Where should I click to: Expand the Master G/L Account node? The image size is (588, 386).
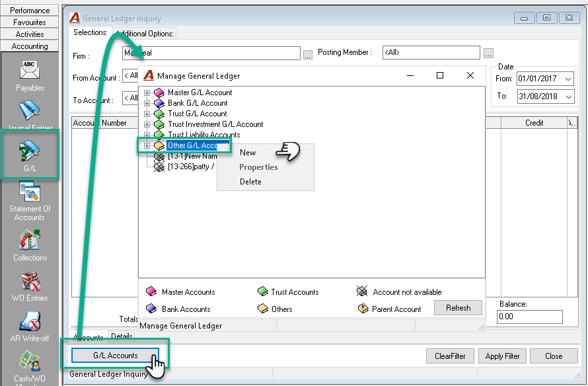[147, 93]
